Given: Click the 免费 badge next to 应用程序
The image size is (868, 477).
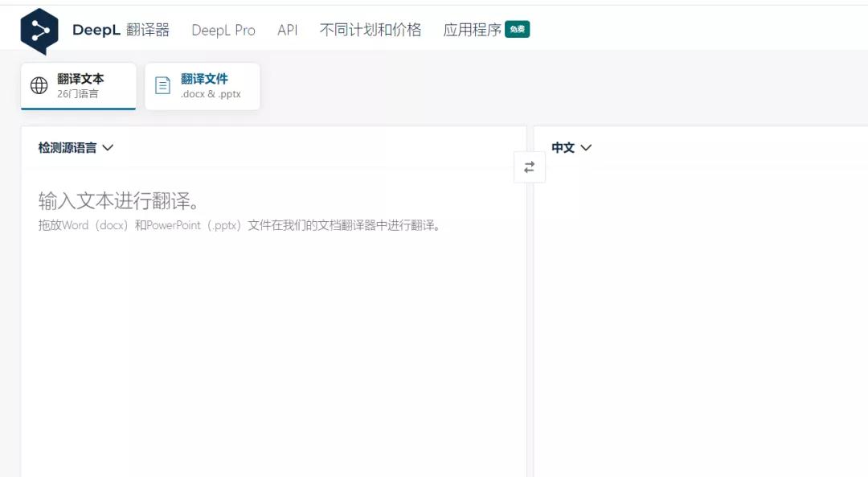Looking at the screenshot, I should pos(517,30).
